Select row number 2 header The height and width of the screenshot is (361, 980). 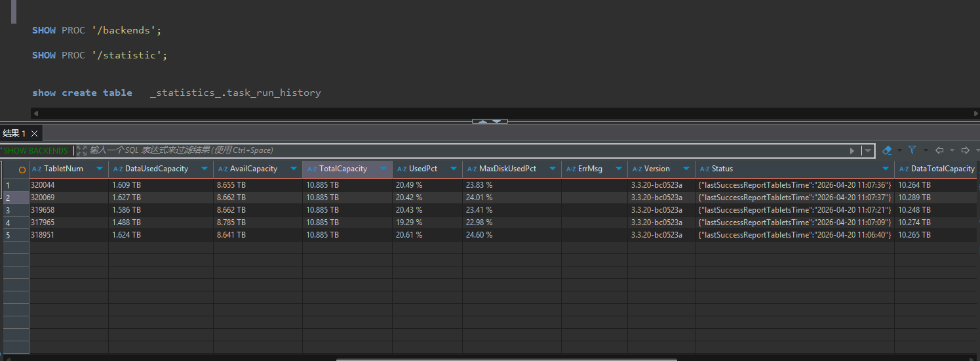9,198
